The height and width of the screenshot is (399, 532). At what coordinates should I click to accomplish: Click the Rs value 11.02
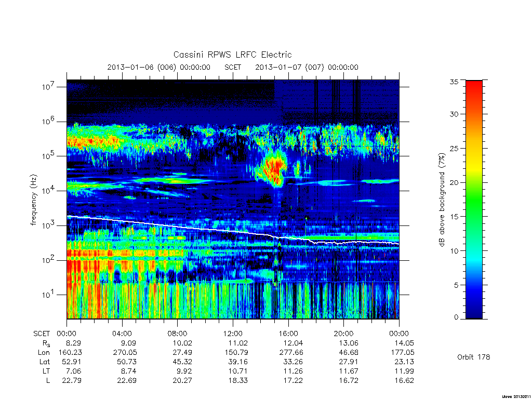238,343
